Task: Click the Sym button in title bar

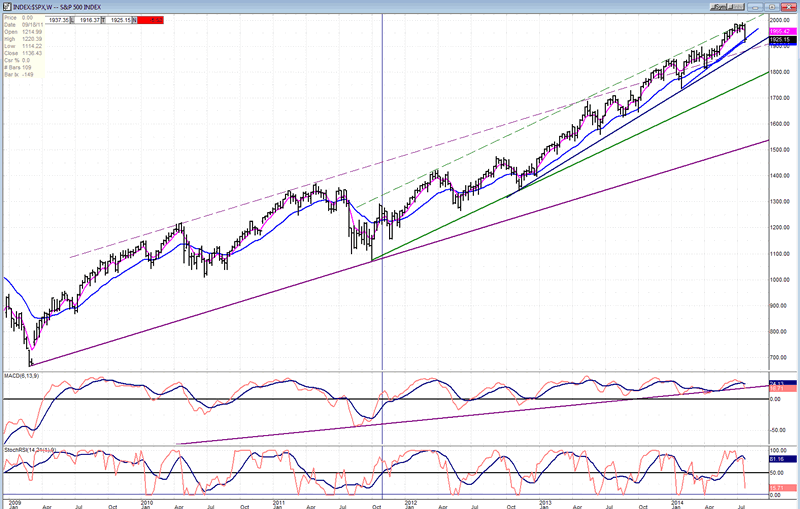Action: 718,7
